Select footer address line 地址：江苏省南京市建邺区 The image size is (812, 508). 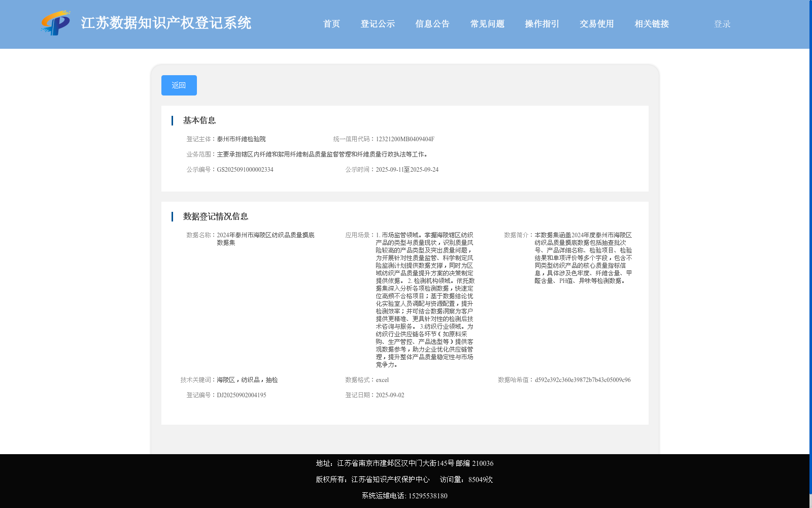coord(404,463)
